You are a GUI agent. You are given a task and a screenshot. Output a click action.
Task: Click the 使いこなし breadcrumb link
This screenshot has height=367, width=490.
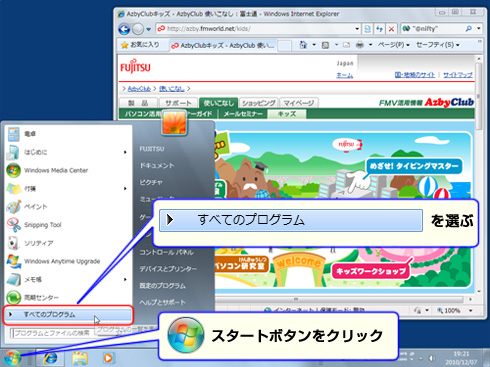point(172,89)
